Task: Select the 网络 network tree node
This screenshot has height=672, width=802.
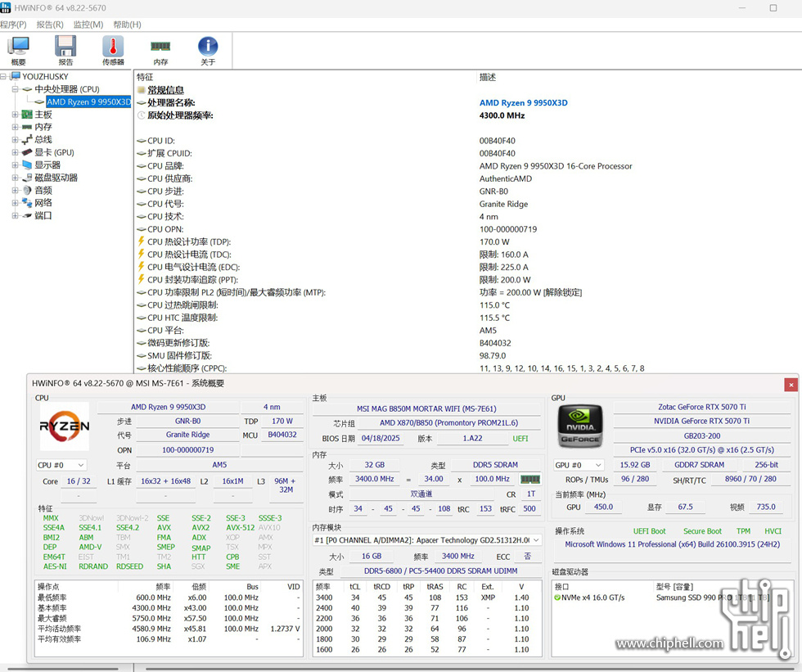Action: [43, 202]
